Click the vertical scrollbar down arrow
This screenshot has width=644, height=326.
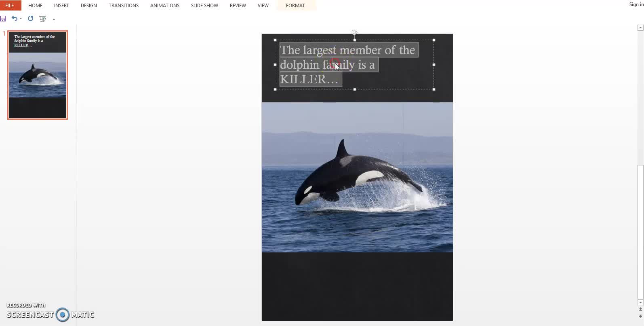[640, 303]
